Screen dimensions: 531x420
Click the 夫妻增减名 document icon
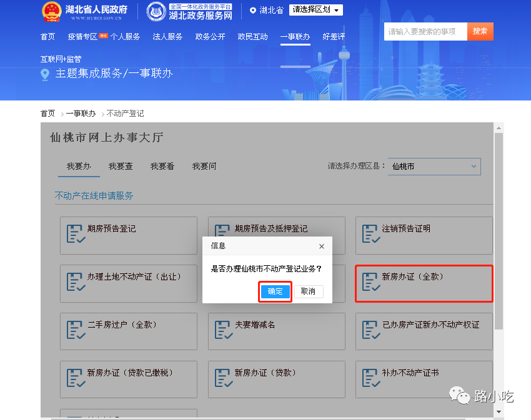pyautogui.click(x=224, y=330)
